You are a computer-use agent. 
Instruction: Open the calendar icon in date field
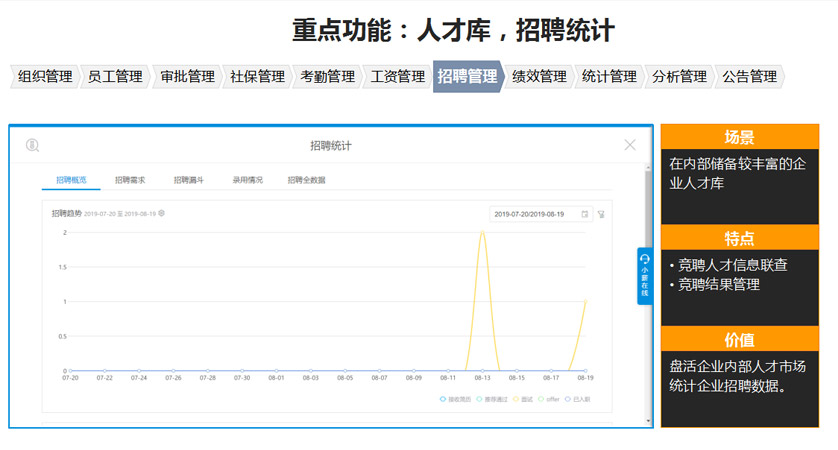point(585,214)
